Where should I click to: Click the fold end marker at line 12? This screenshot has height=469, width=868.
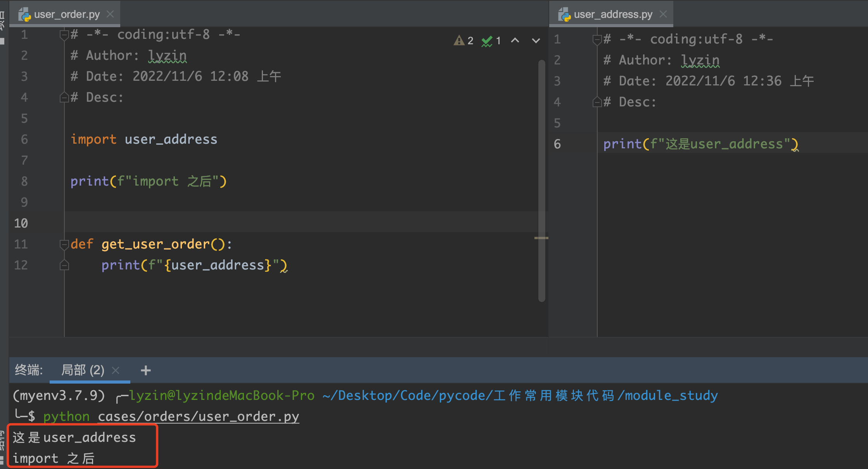[64, 265]
